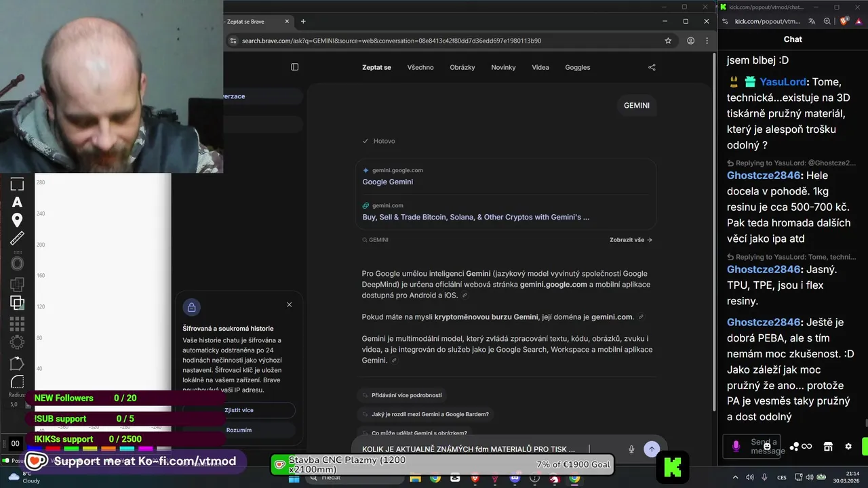Screen dimensions: 868x488
Task: Select the grid array tool
Action: tap(17, 323)
